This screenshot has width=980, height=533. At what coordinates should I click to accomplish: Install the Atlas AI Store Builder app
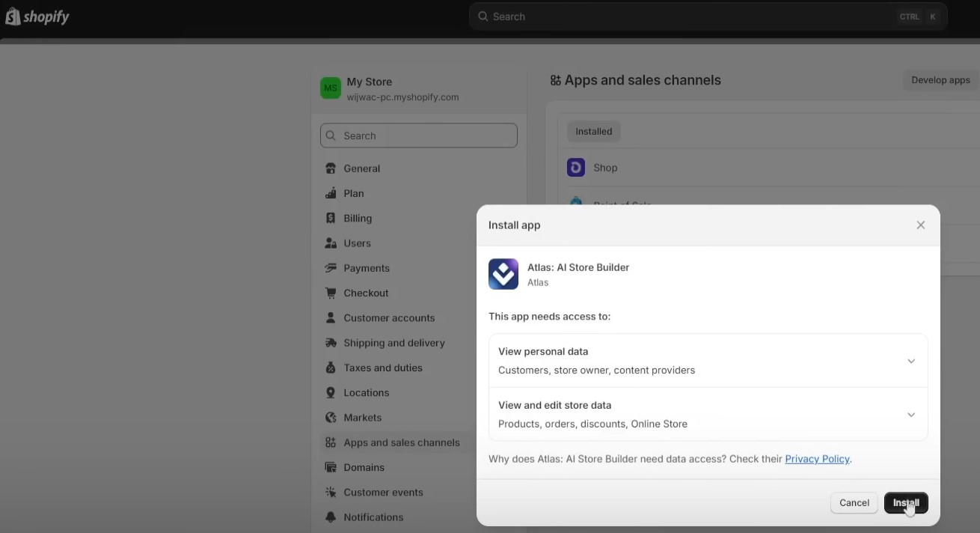tap(906, 502)
